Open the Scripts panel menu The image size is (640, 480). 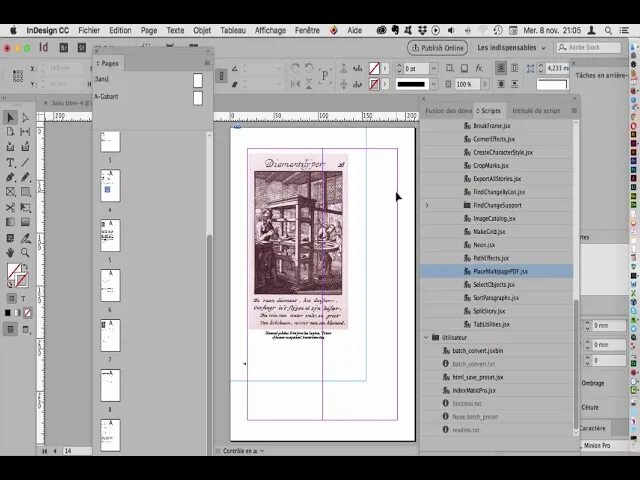pos(574,111)
